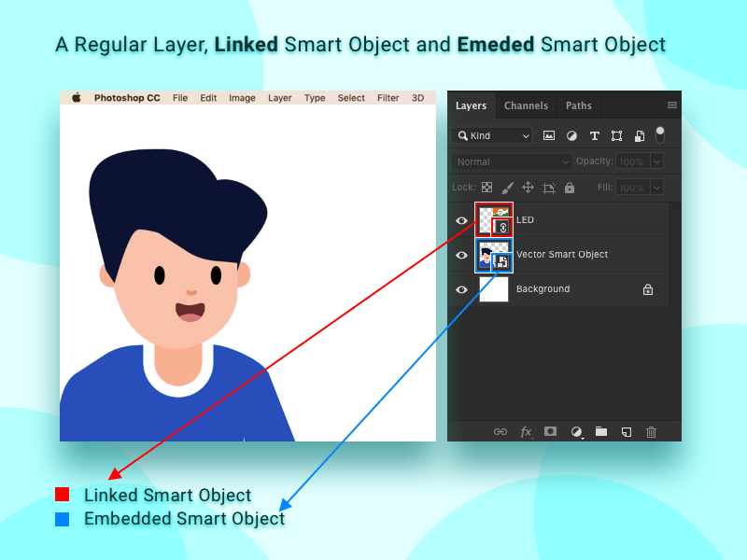Open the Normal blend mode dropdown
The image size is (747, 560).
pos(512,161)
